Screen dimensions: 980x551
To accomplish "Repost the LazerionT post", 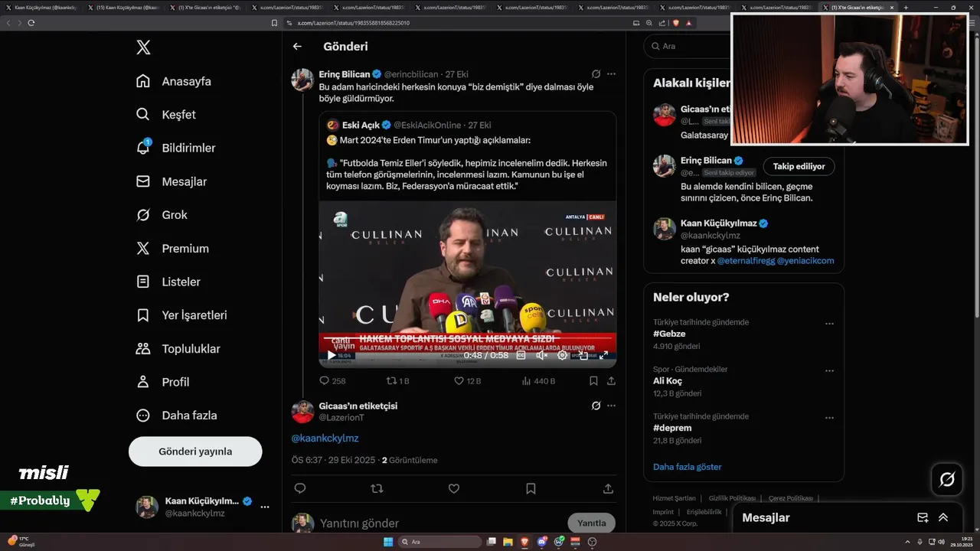I will click(x=377, y=488).
